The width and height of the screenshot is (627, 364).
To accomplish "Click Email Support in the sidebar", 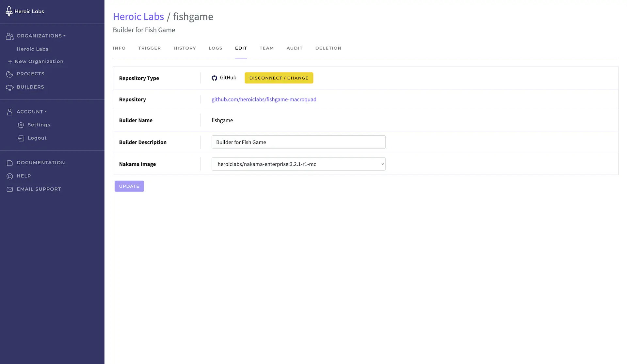I will pos(39,189).
